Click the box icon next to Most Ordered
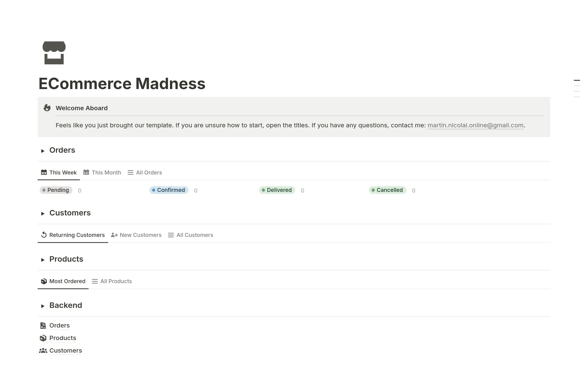 pyautogui.click(x=43, y=281)
